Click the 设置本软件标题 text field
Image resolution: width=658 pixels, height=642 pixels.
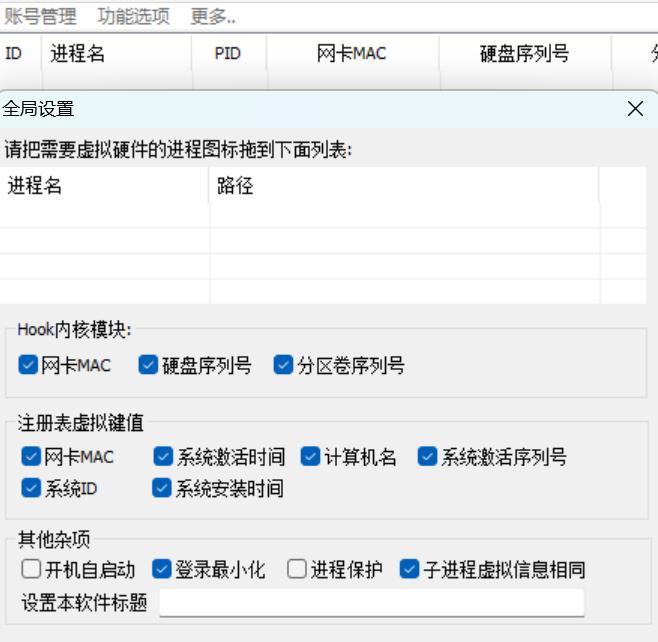[x=371, y=603]
